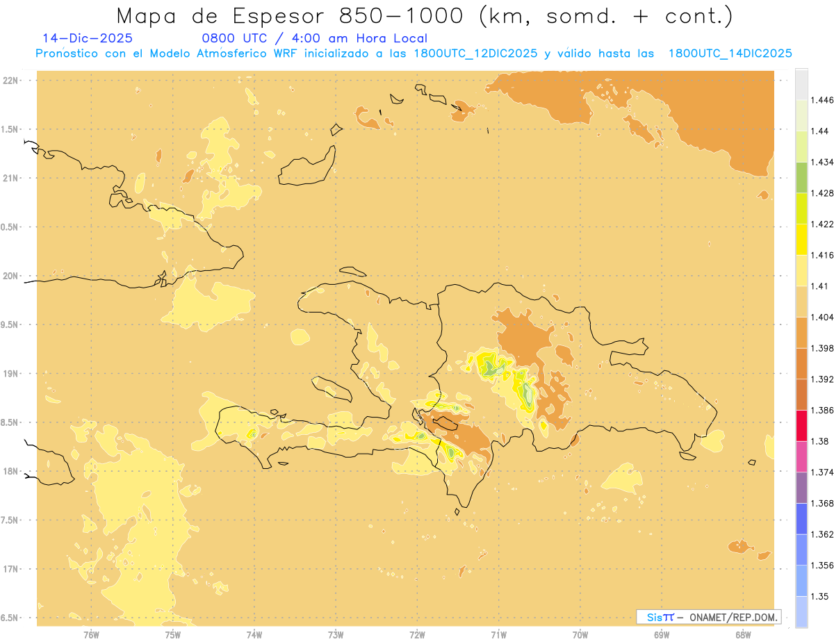The width and height of the screenshot is (834, 644).
Task: Click the '1.404' legend value
Action: click(x=823, y=317)
